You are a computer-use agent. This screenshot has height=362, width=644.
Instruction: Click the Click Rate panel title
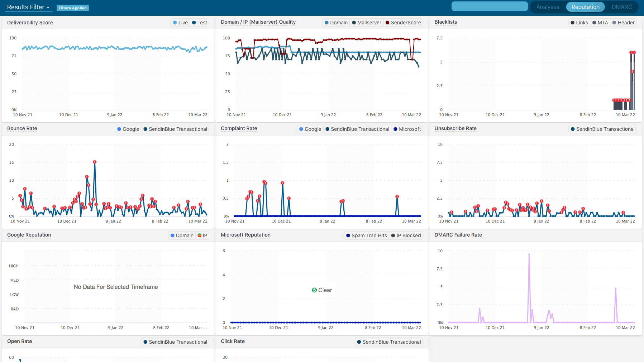coord(233,341)
